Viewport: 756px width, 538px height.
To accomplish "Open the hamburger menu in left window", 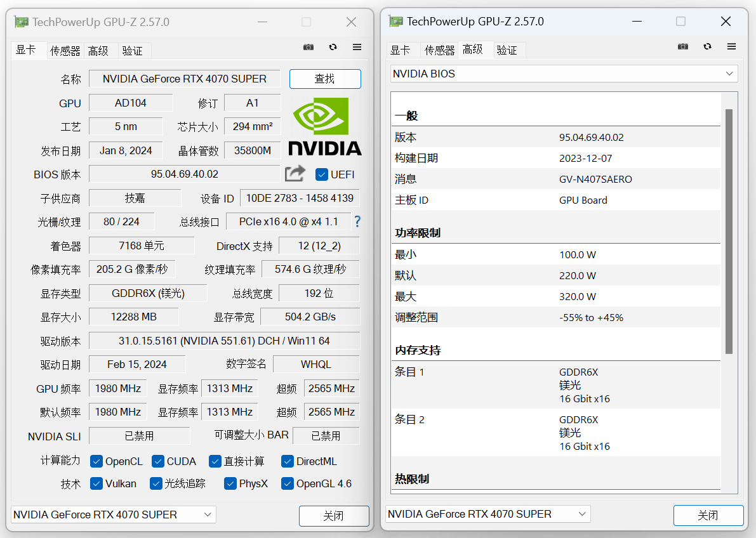I will pos(357,47).
